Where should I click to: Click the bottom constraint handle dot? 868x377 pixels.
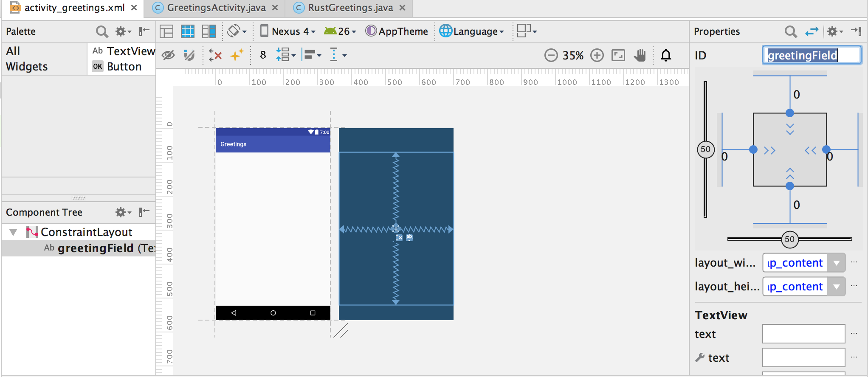[x=790, y=186]
